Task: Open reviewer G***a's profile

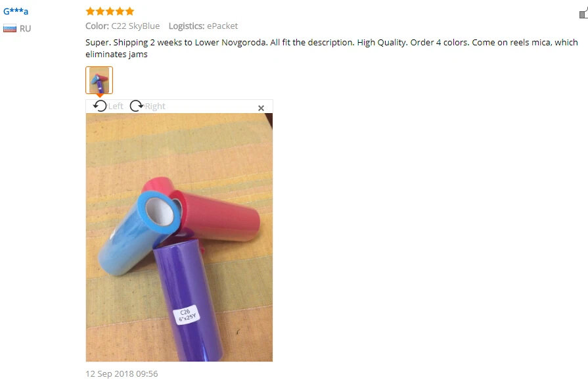Action: 16,11
